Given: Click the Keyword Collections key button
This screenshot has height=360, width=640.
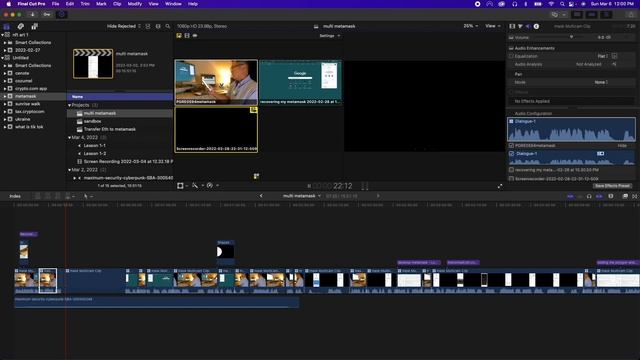Looking at the screenshot, I should pyautogui.click(x=47, y=15).
